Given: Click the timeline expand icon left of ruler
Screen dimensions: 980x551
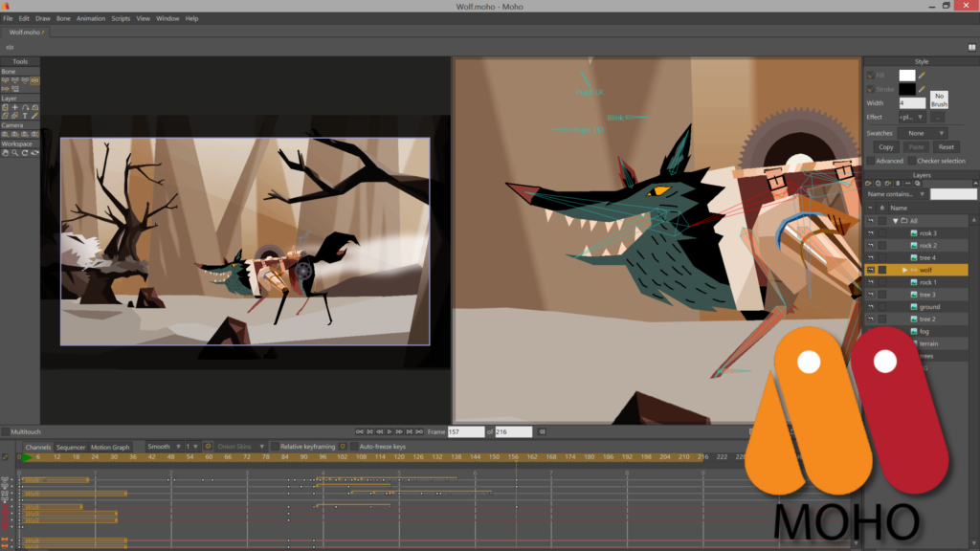Looking at the screenshot, I should point(6,457).
